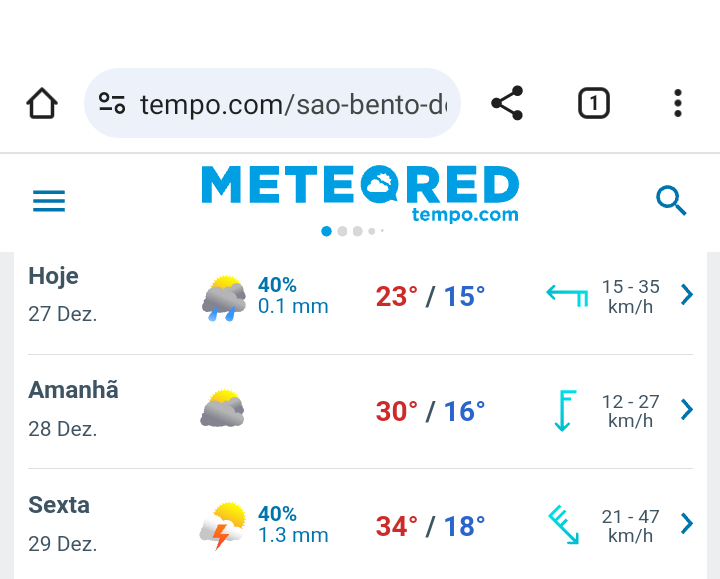Click the thunderstorm icon for Sexta
This screenshot has height=579, width=720.
click(x=223, y=525)
